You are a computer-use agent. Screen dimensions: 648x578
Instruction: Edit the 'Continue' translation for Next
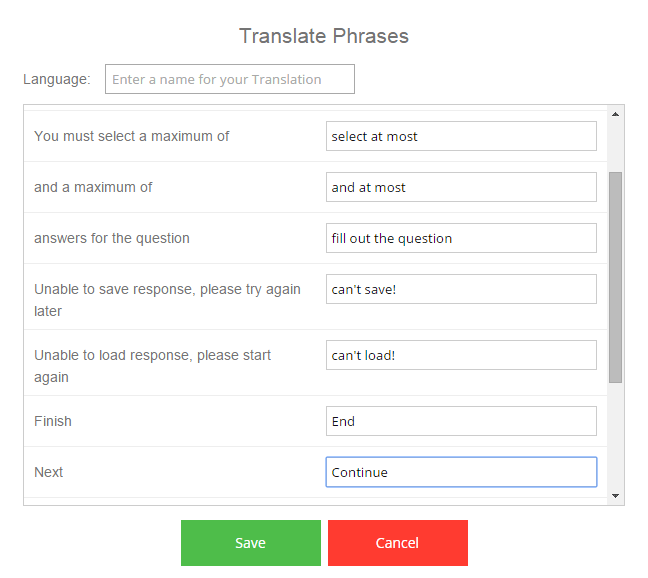(461, 472)
